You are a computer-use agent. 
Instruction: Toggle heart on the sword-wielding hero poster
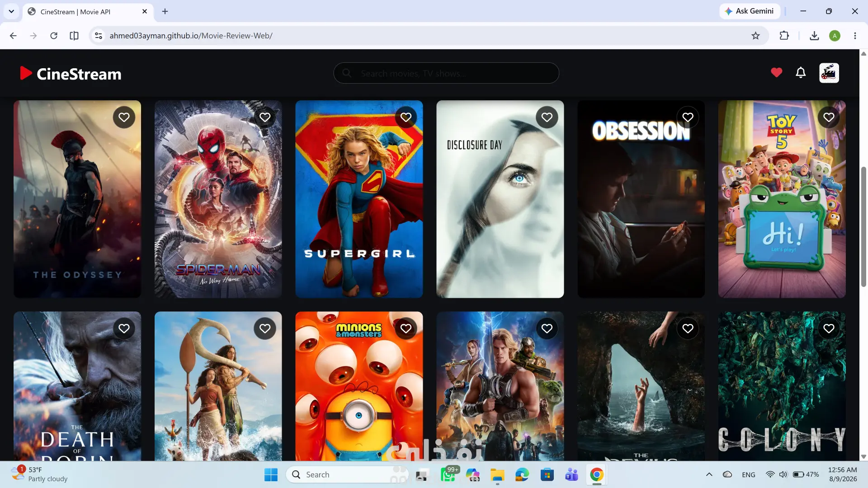[x=547, y=329]
